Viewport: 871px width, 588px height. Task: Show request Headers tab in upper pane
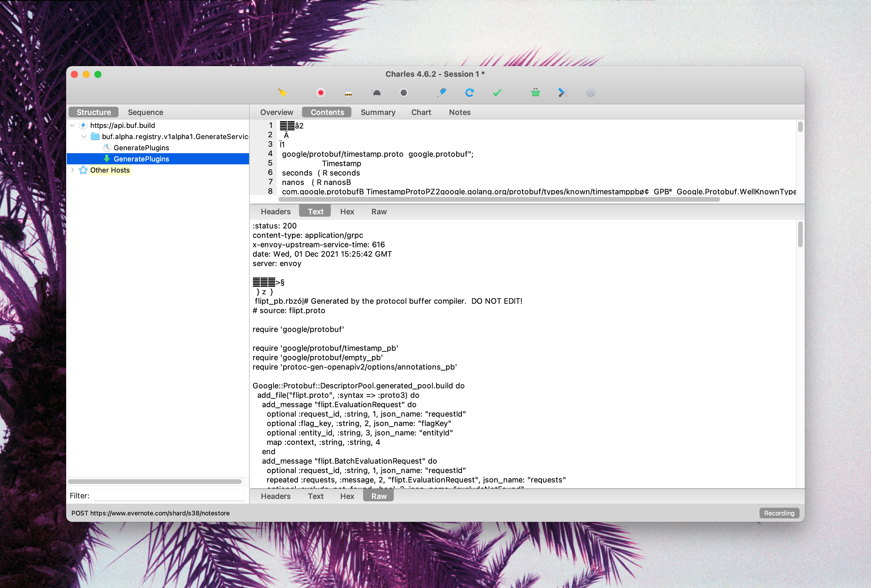(276, 211)
